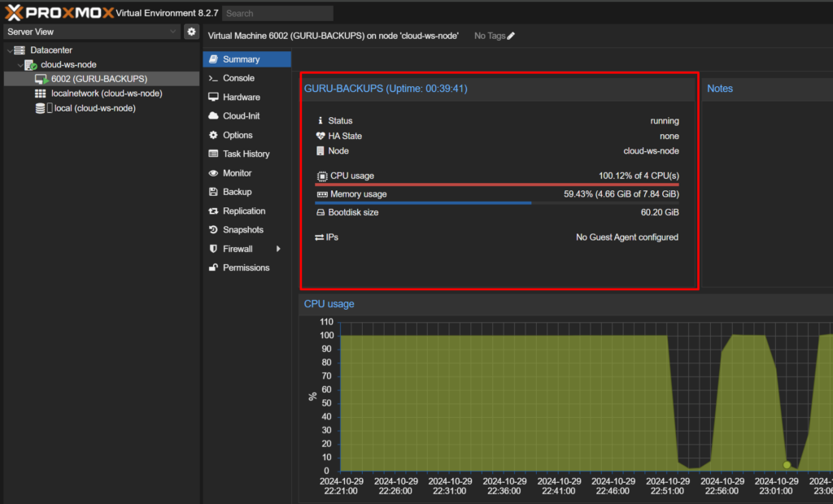This screenshot has width=833, height=504.
Task: Select localnetwork (cloud-ws-node) in the tree
Action: coord(102,93)
